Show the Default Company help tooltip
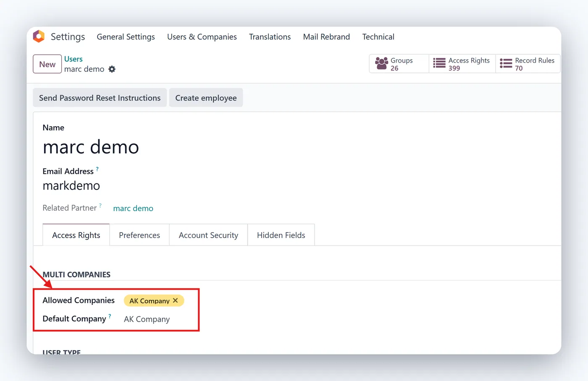Screen dimensions: 588x381 tap(110, 316)
